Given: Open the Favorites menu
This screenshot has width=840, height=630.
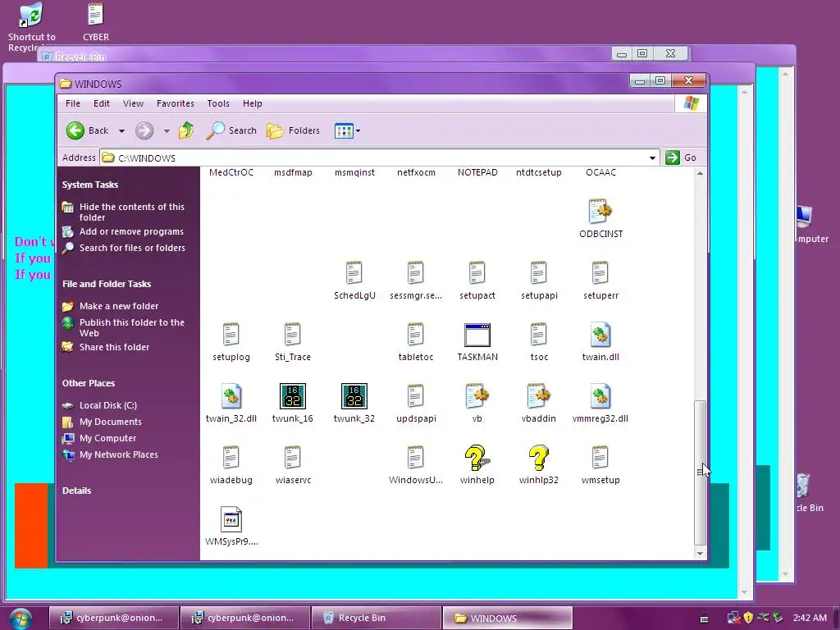Looking at the screenshot, I should [176, 103].
